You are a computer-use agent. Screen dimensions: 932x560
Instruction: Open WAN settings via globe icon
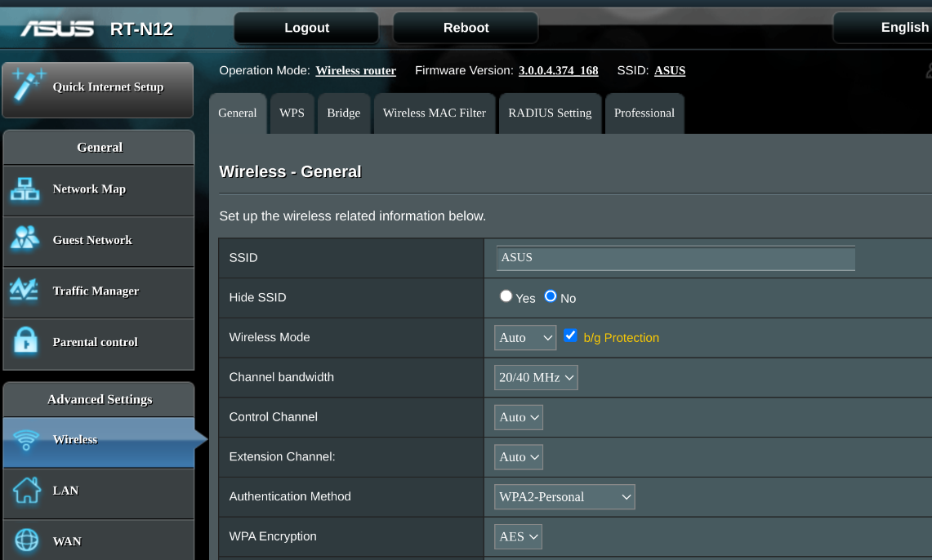[25, 540]
